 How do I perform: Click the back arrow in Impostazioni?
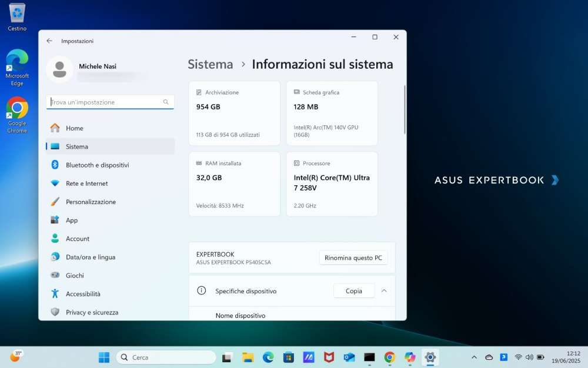[x=49, y=41]
